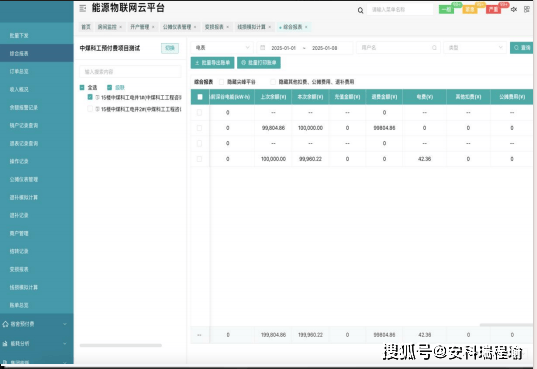Click the 切换 project switch button
The image size is (537, 369).
tap(170, 48)
